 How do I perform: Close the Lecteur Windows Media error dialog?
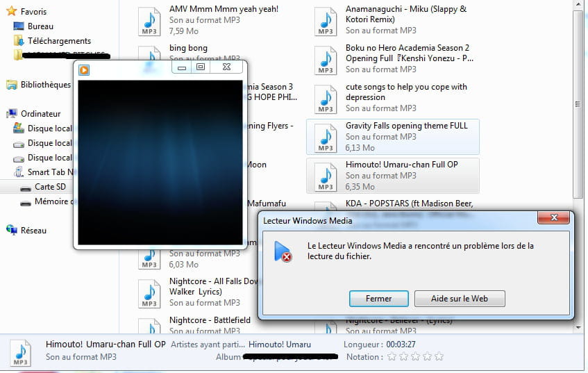tap(553, 217)
